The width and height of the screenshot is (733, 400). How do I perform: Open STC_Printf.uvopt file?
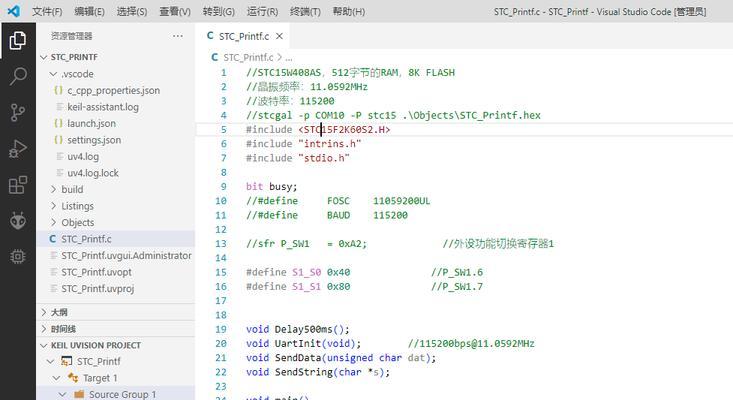point(96,272)
